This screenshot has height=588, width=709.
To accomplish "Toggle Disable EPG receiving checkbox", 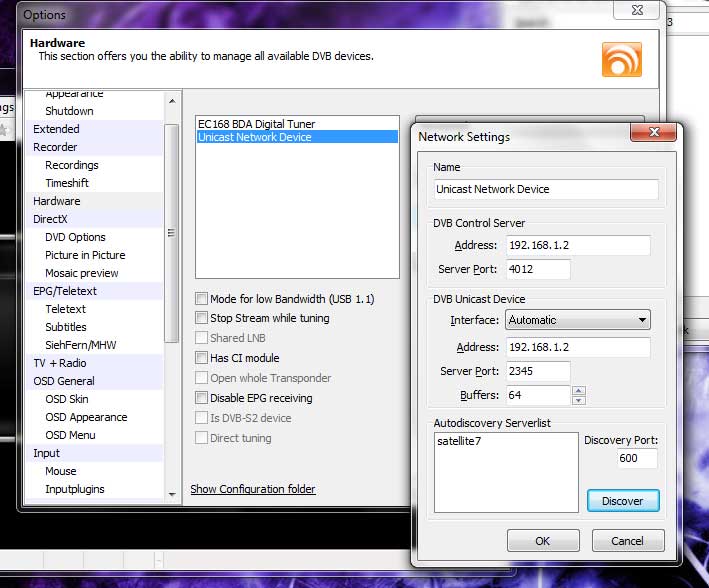I will (202, 398).
